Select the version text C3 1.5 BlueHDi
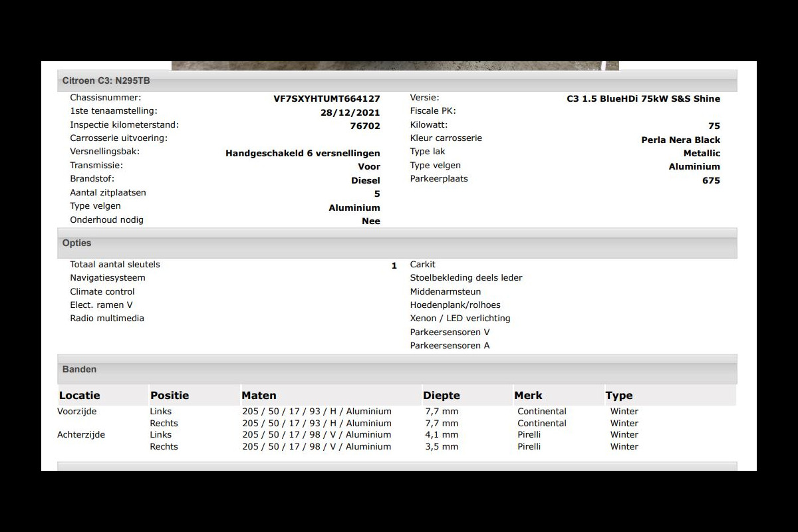 (x=643, y=98)
